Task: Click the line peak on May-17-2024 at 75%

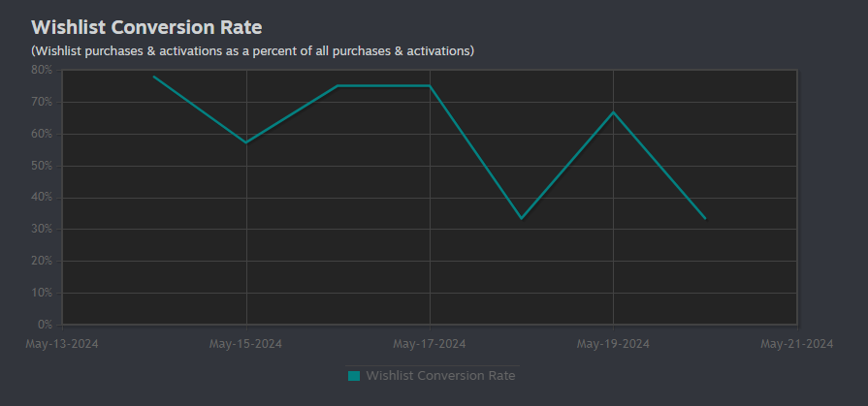Action: pos(430,85)
